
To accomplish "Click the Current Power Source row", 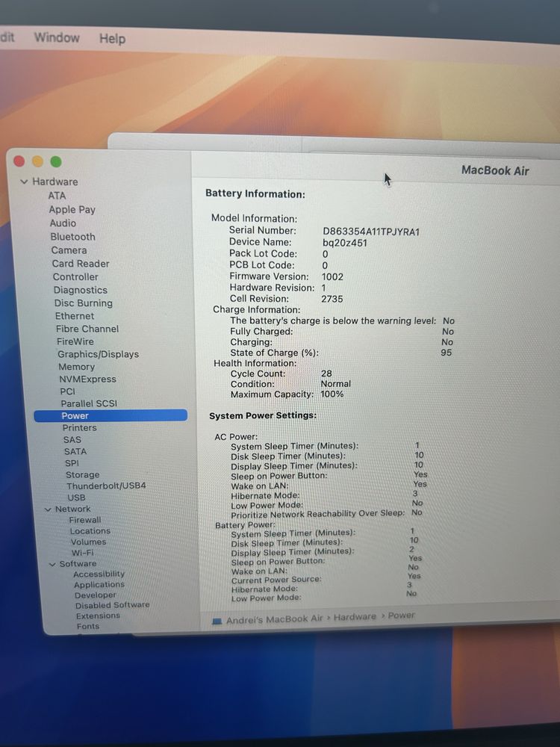I will coord(326,579).
